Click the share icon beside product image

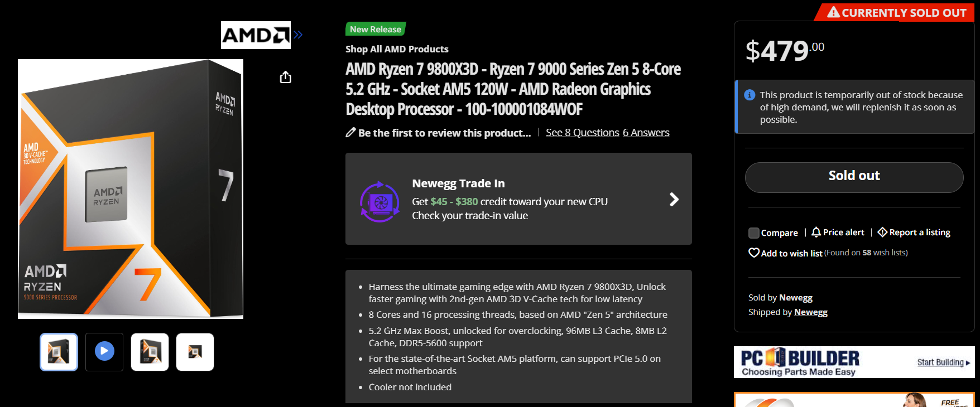[x=285, y=77]
